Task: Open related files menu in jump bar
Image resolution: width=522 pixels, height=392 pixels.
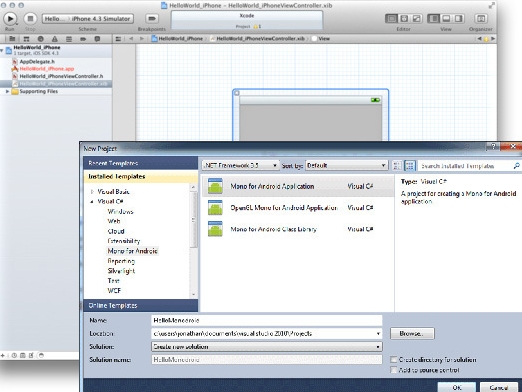Action: tap(118, 39)
